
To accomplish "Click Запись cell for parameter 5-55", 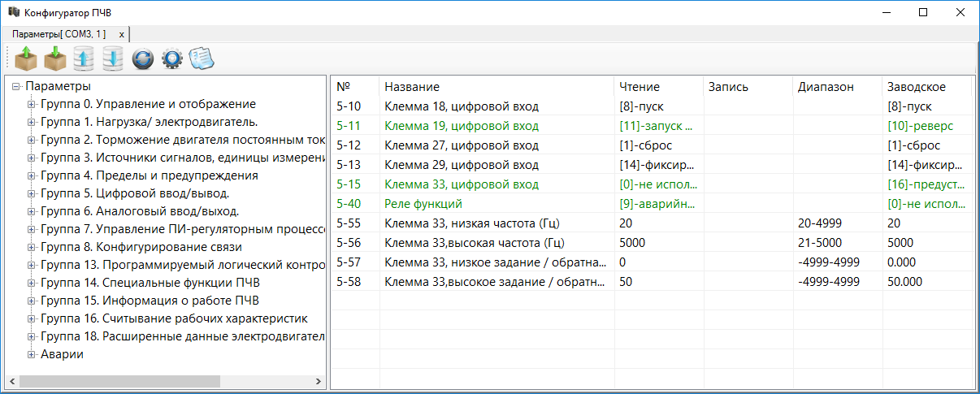I will [x=747, y=223].
